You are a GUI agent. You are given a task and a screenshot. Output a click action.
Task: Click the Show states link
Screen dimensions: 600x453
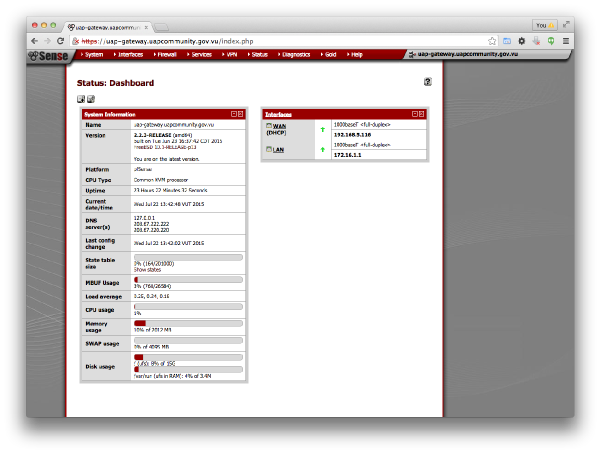(147, 270)
